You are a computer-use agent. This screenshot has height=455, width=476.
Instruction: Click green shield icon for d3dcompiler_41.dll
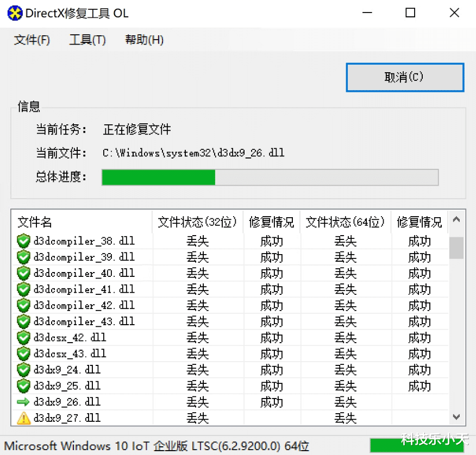tap(23, 289)
